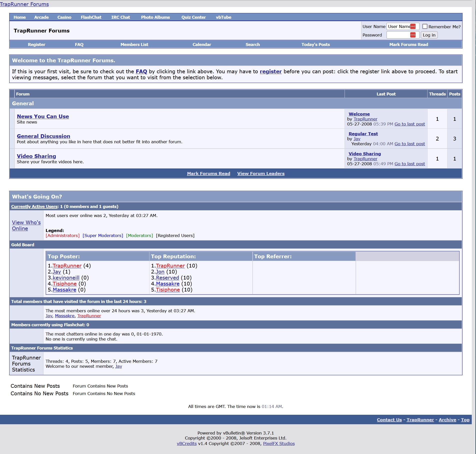The height and width of the screenshot is (454, 476).
Task: Open the News You Can Use forum
Action: 43,116
